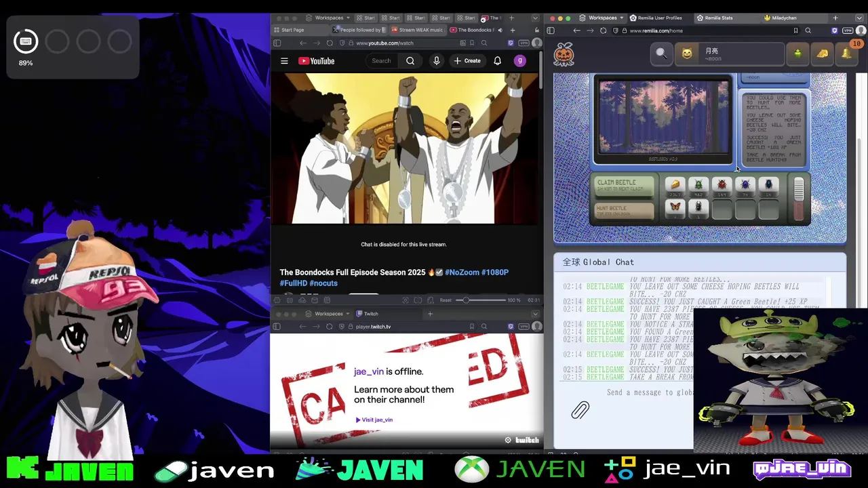Go back in the YouTube browser window

[303, 43]
